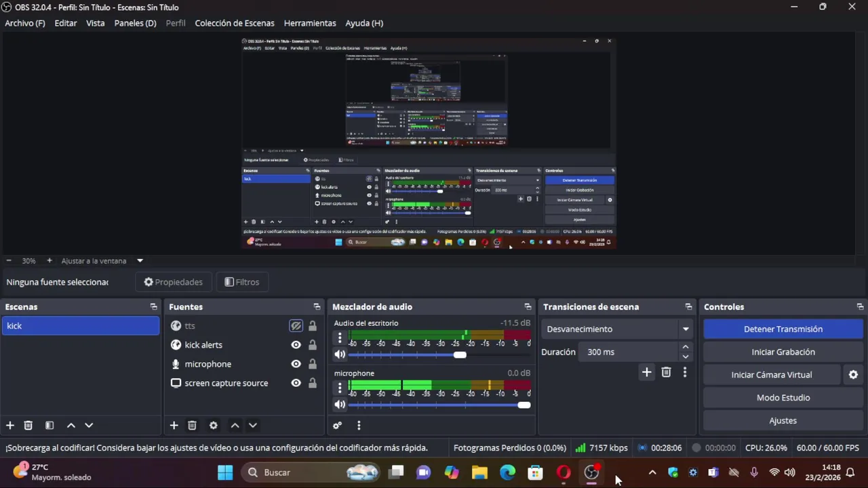Image resolution: width=868 pixels, height=488 pixels.
Task: Mute microphone channel speaker icon
Action: [x=340, y=405]
